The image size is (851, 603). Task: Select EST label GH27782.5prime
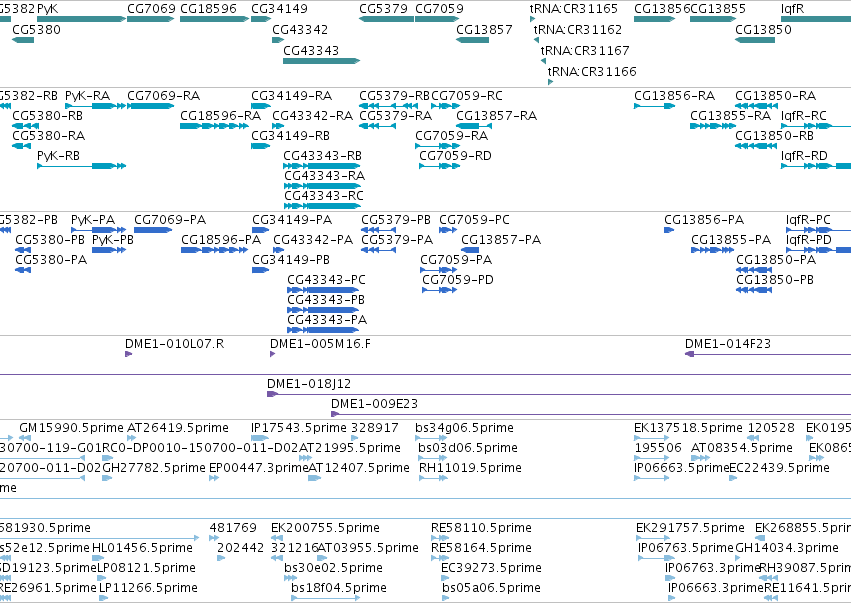(154, 468)
